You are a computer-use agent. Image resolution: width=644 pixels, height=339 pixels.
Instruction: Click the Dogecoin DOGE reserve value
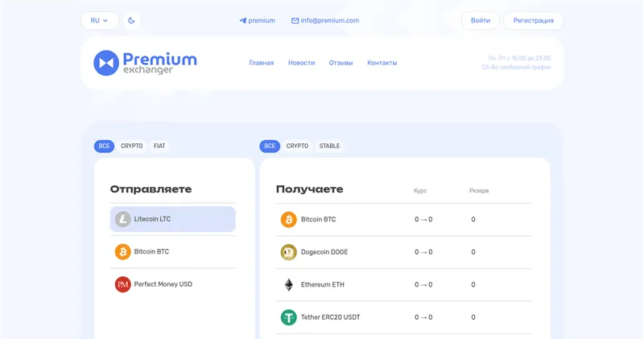tap(473, 252)
